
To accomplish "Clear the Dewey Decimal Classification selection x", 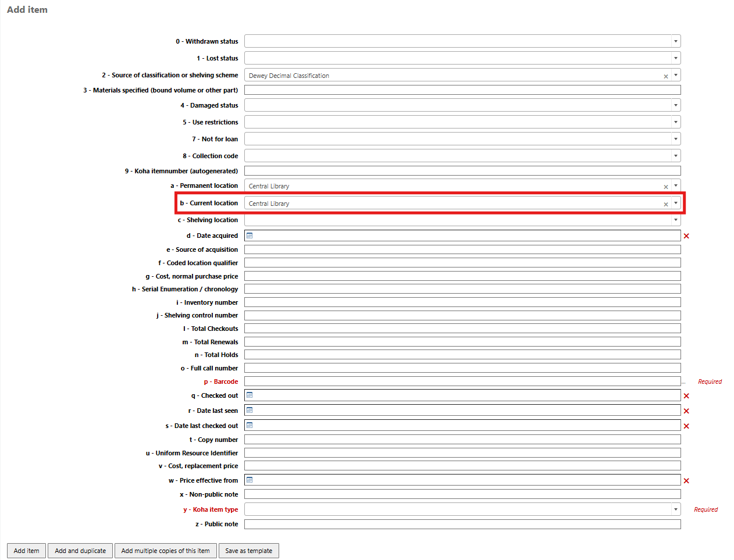I will [666, 76].
